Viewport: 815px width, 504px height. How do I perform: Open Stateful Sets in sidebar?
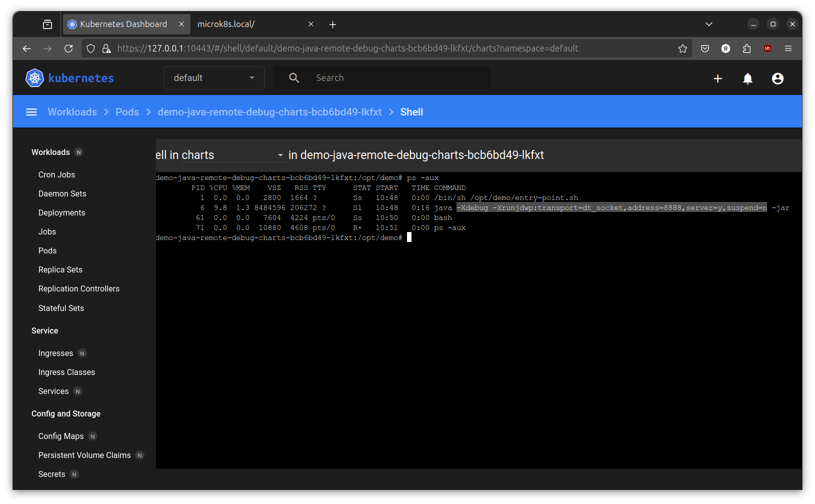(61, 308)
